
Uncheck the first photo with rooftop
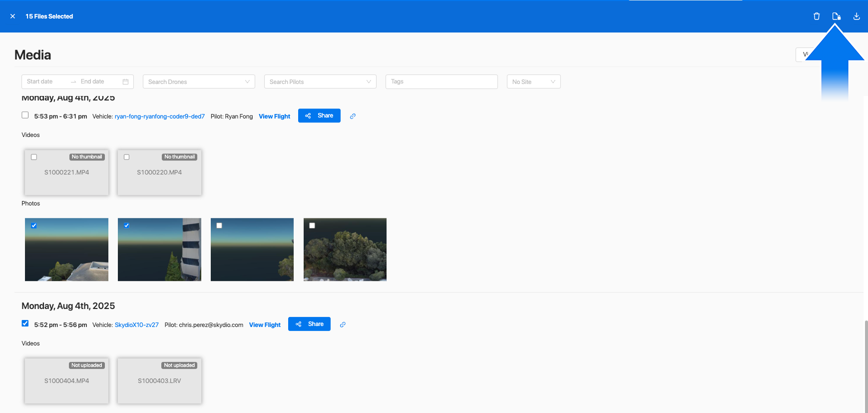pos(34,225)
